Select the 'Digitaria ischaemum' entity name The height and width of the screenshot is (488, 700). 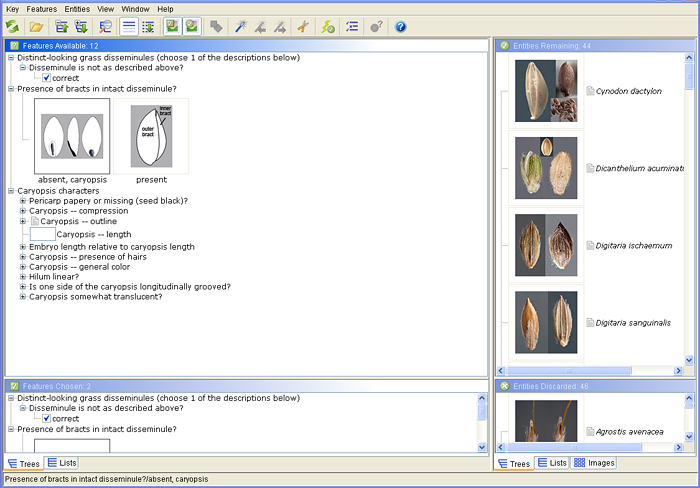coord(633,246)
